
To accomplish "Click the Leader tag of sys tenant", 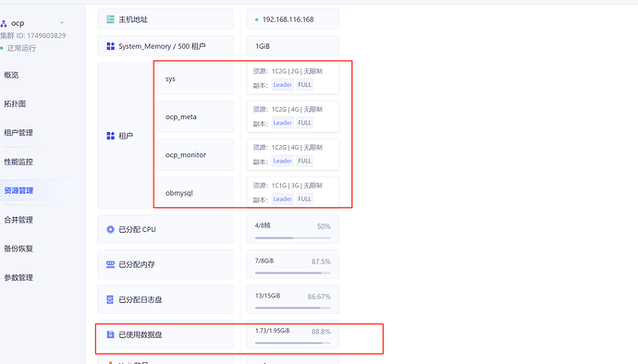I will (x=282, y=85).
